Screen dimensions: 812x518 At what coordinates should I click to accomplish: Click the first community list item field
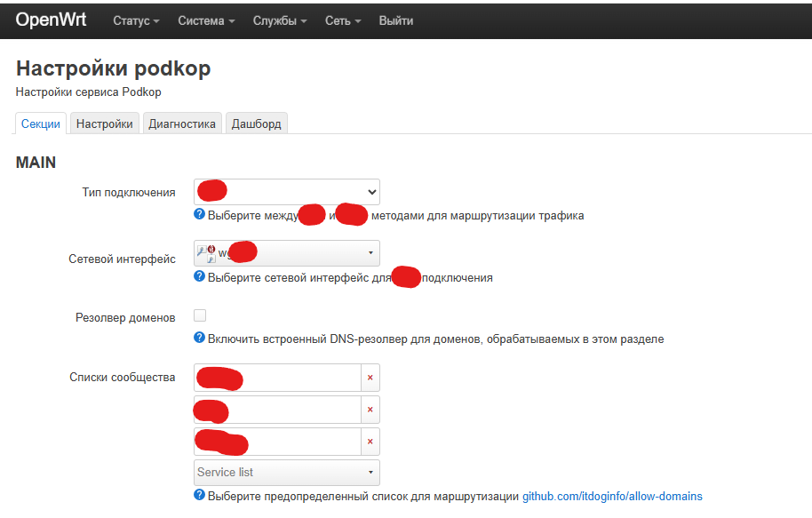[x=277, y=378]
